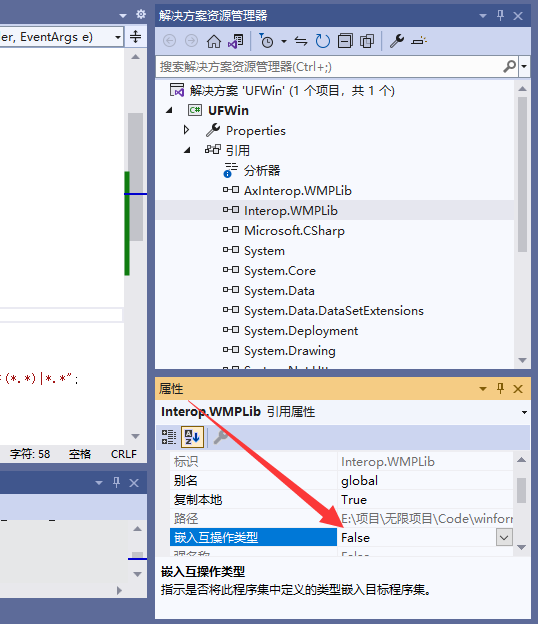Image resolution: width=538 pixels, height=624 pixels.
Task: Click the Home icon in Solution Explorer toolbar
Action: (214, 41)
